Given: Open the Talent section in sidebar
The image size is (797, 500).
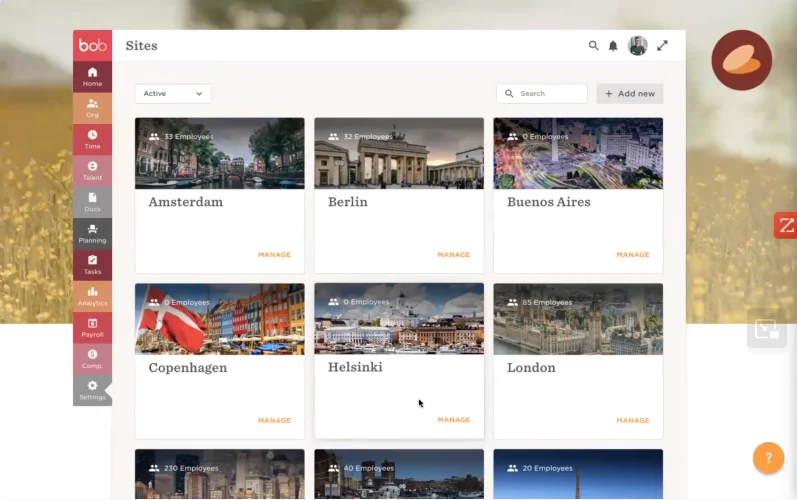Looking at the screenshot, I should click(x=93, y=171).
